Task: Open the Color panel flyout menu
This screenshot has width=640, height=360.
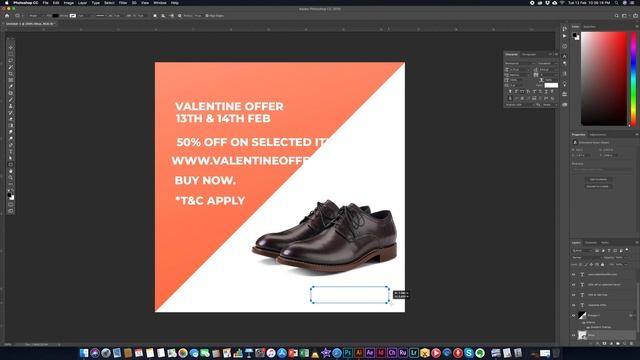Action: 636,27
